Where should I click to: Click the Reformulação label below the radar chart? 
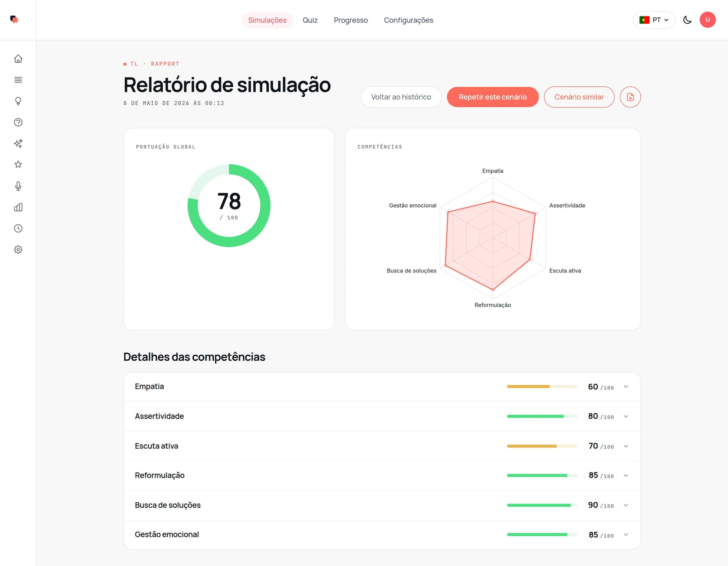click(493, 305)
